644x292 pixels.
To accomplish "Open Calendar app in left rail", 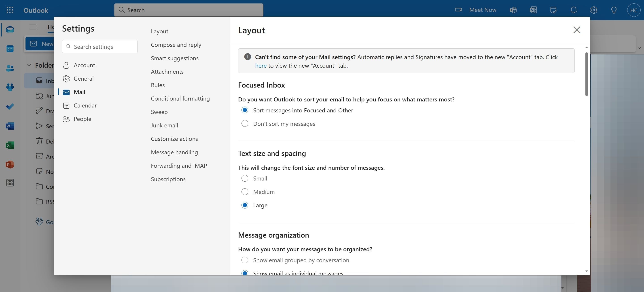I will [10, 49].
